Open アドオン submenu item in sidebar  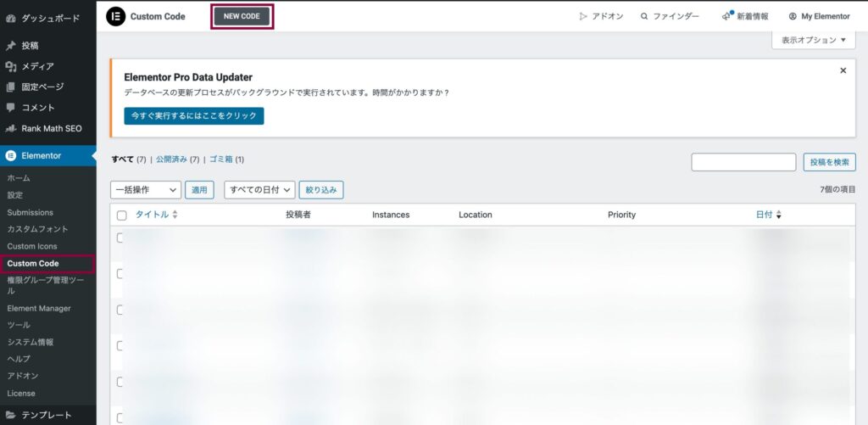pyautogui.click(x=23, y=376)
